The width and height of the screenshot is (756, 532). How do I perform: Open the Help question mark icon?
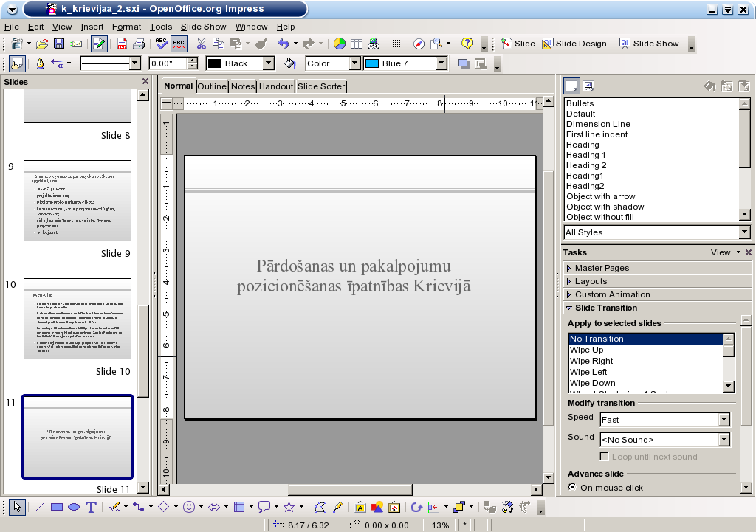tap(467, 44)
